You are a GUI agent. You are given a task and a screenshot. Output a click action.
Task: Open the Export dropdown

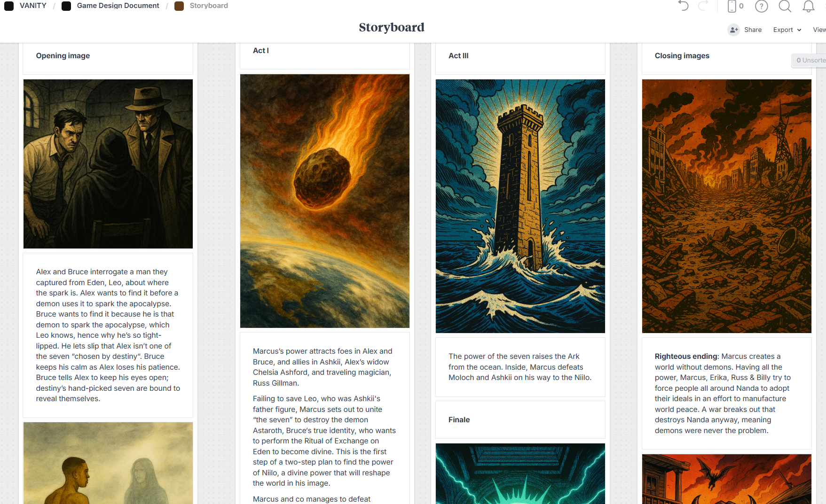pyautogui.click(x=787, y=30)
